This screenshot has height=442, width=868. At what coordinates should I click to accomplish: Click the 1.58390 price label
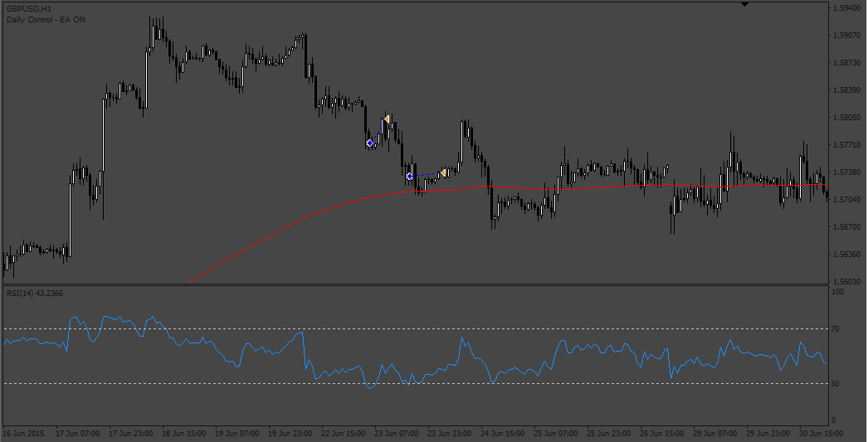coord(846,90)
